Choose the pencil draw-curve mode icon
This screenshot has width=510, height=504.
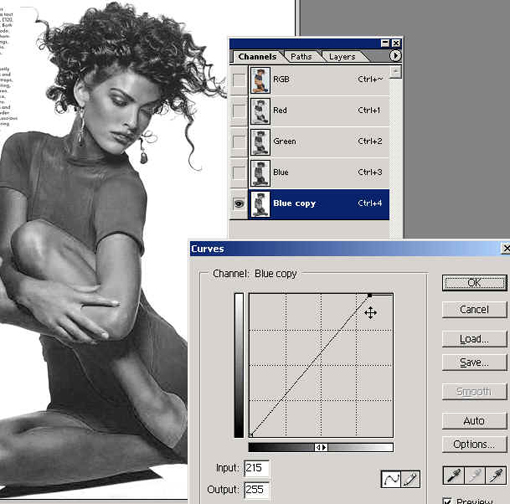410,479
